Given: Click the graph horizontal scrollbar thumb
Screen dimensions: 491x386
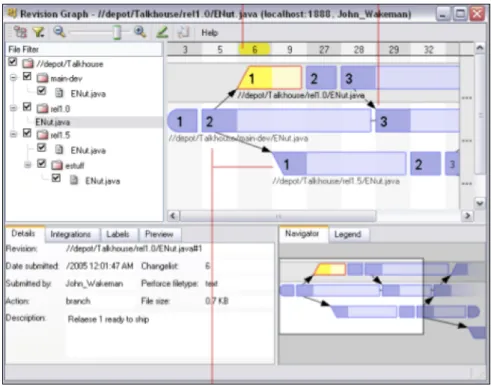Looking at the screenshot, I should coord(278,216).
